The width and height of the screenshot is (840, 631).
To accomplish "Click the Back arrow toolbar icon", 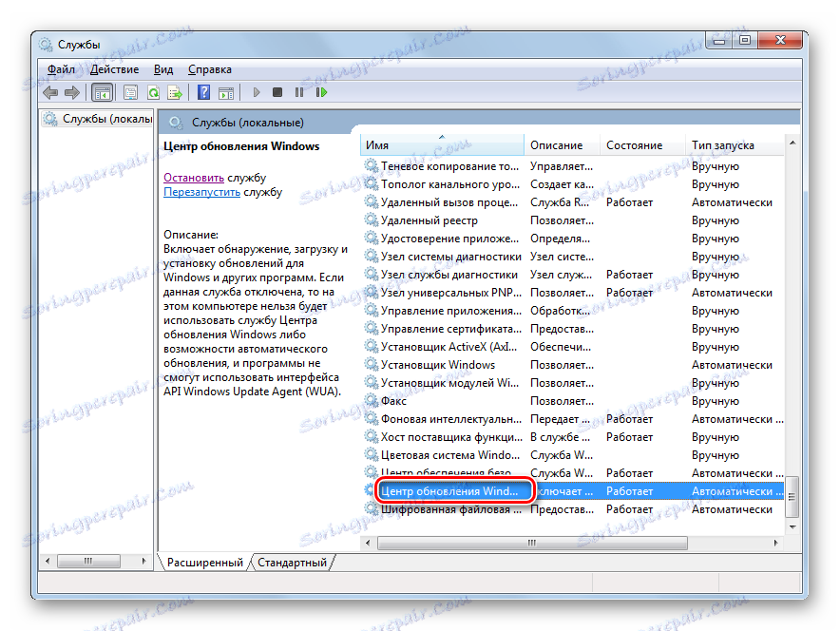I will [x=50, y=93].
